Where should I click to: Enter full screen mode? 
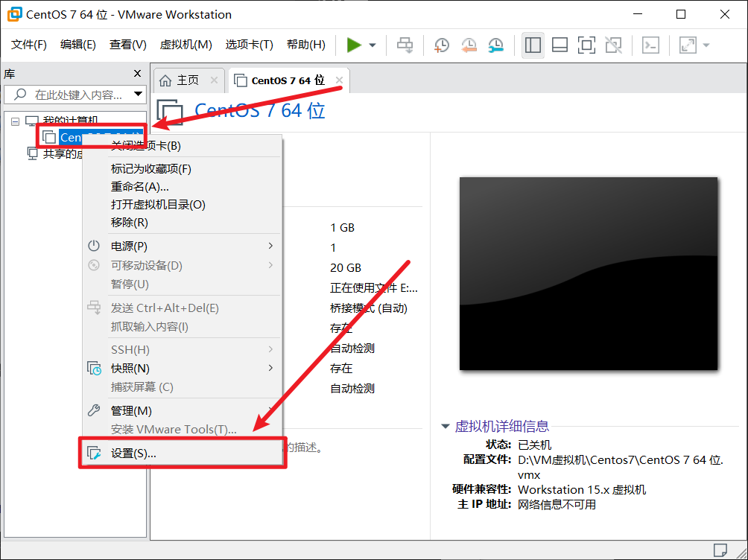pos(688,45)
